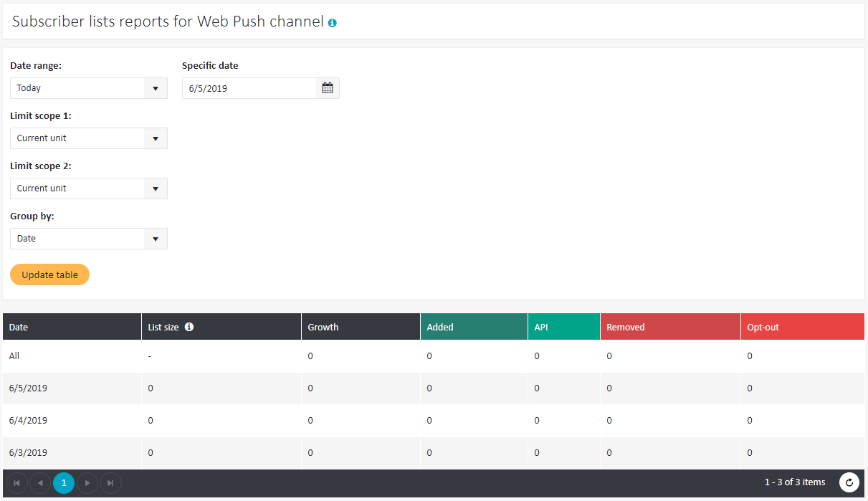The width and height of the screenshot is (868, 501).
Task: Click info icon in List size header
Action: (x=189, y=327)
